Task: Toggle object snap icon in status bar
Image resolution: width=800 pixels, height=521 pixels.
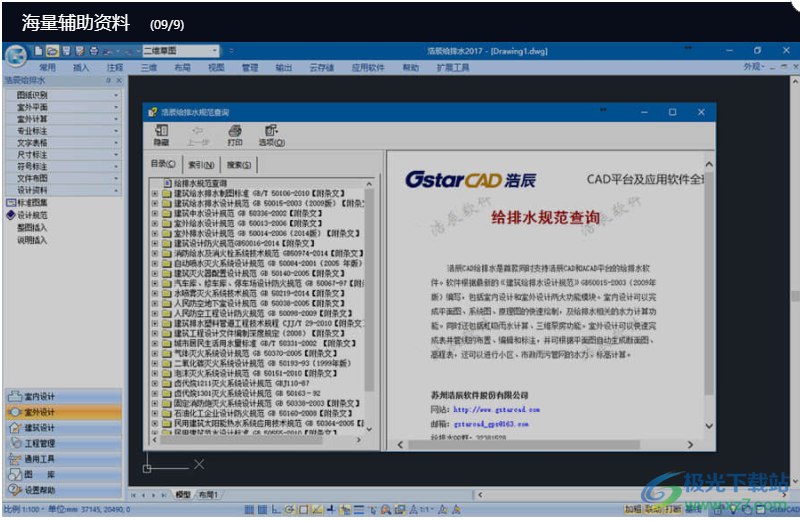Action: point(304,509)
